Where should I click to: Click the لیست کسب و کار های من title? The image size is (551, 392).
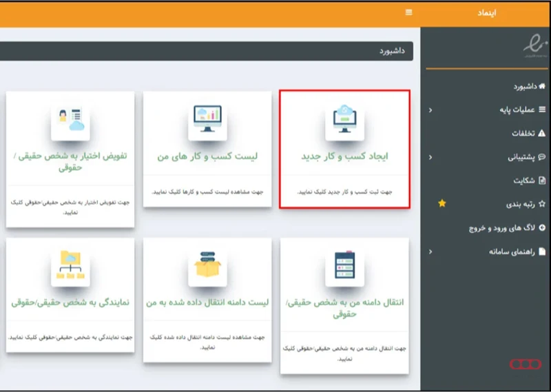point(208,156)
